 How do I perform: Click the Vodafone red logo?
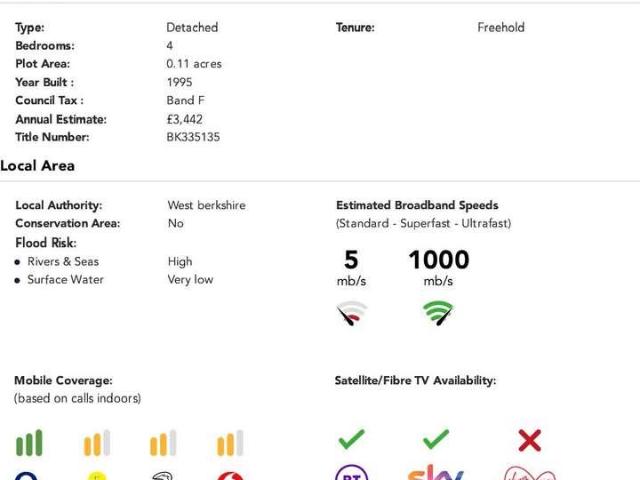pos(230,476)
